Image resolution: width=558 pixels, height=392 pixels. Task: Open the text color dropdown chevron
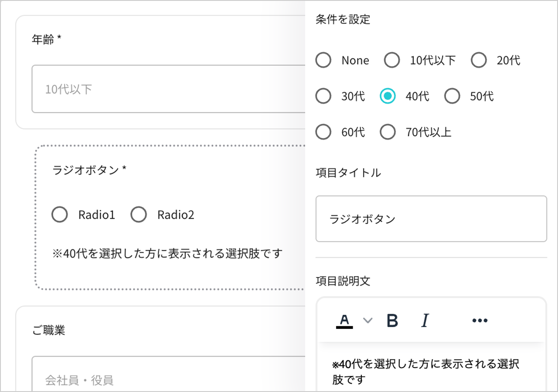coord(367,321)
